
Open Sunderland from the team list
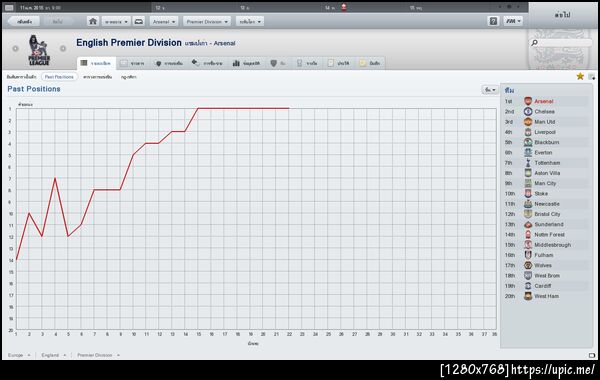click(x=549, y=224)
